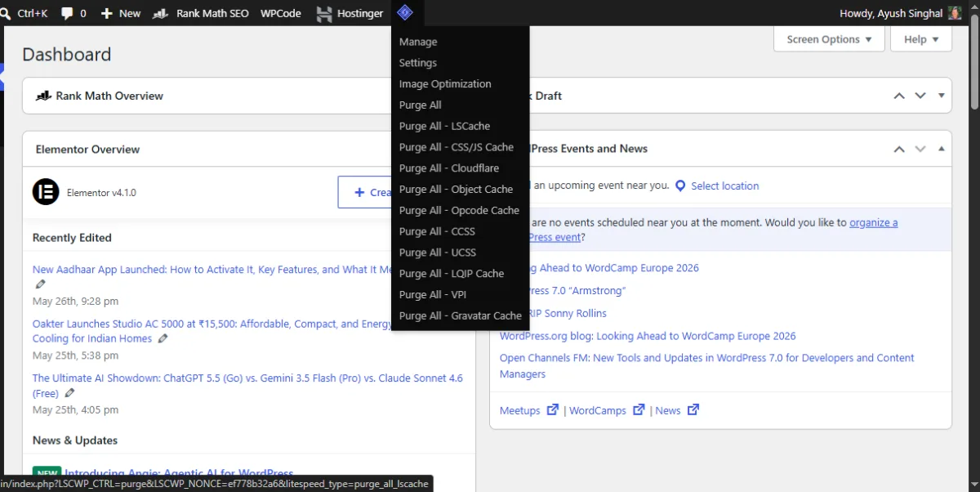980x492 pixels.
Task: Choose Purge All - Cloudflare
Action: 449,168
